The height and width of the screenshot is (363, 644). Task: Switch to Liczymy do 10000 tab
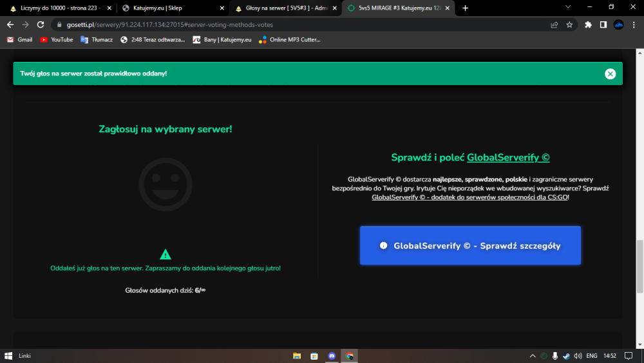click(x=59, y=8)
